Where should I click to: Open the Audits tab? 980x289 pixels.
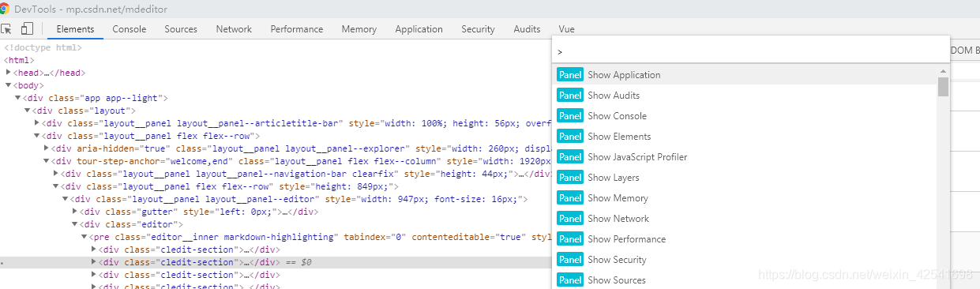pos(527,29)
